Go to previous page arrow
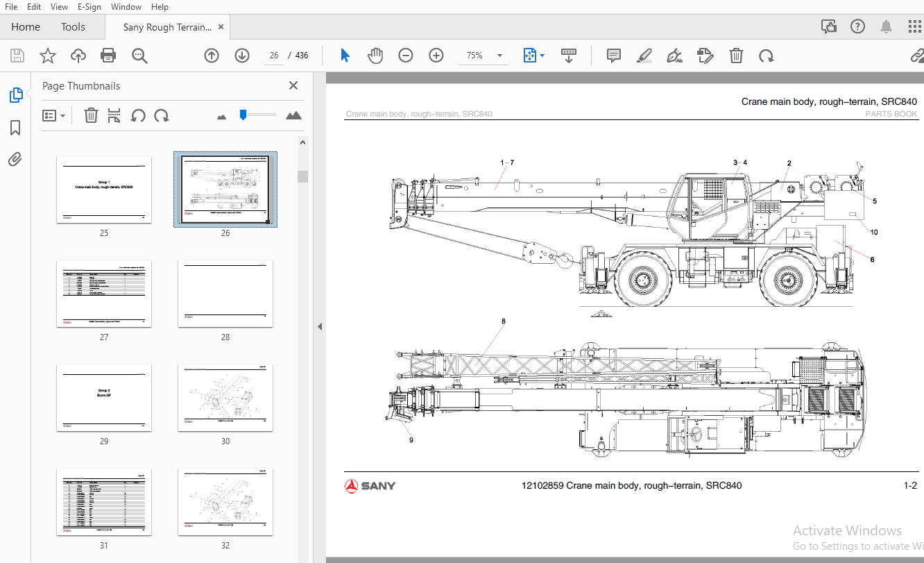 [x=212, y=56]
